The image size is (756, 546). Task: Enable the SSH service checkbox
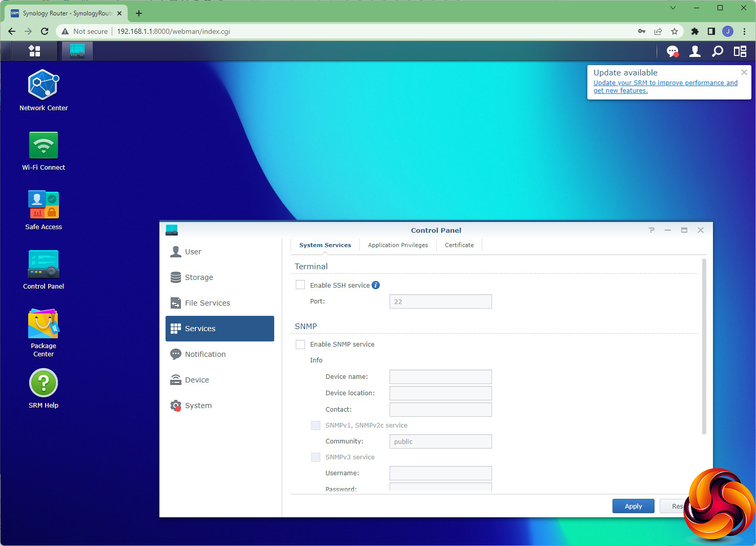pyautogui.click(x=300, y=285)
